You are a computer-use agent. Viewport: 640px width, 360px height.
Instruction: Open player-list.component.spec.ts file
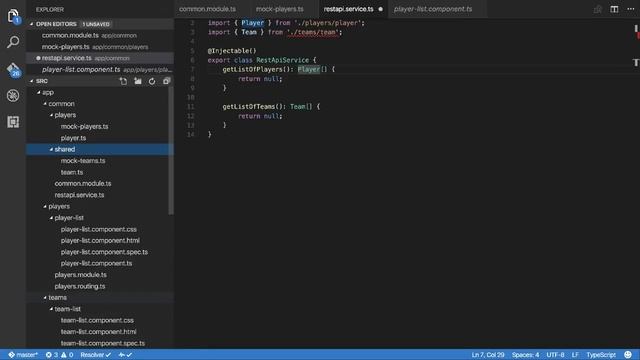click(104, 252)
